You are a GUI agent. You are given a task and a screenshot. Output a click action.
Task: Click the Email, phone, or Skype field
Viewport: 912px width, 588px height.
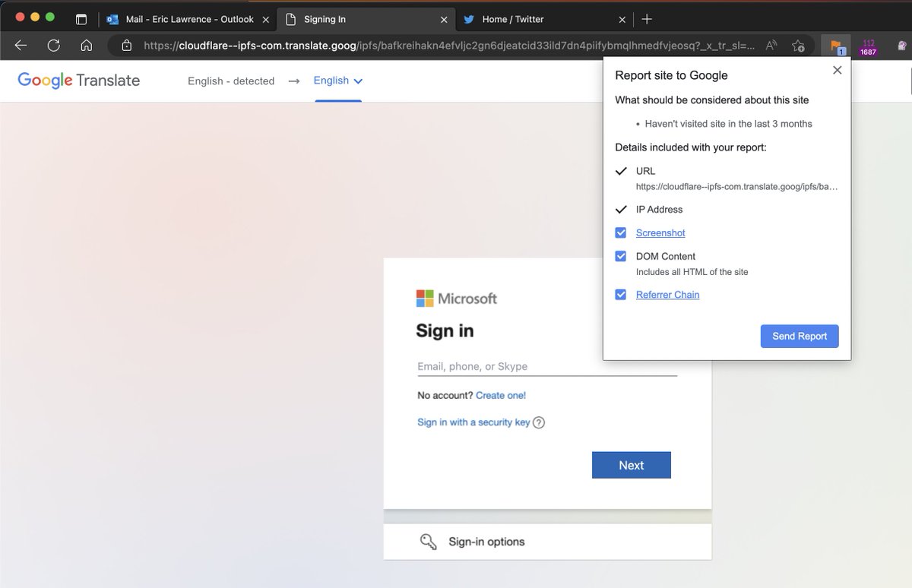[x=547, y=366]
